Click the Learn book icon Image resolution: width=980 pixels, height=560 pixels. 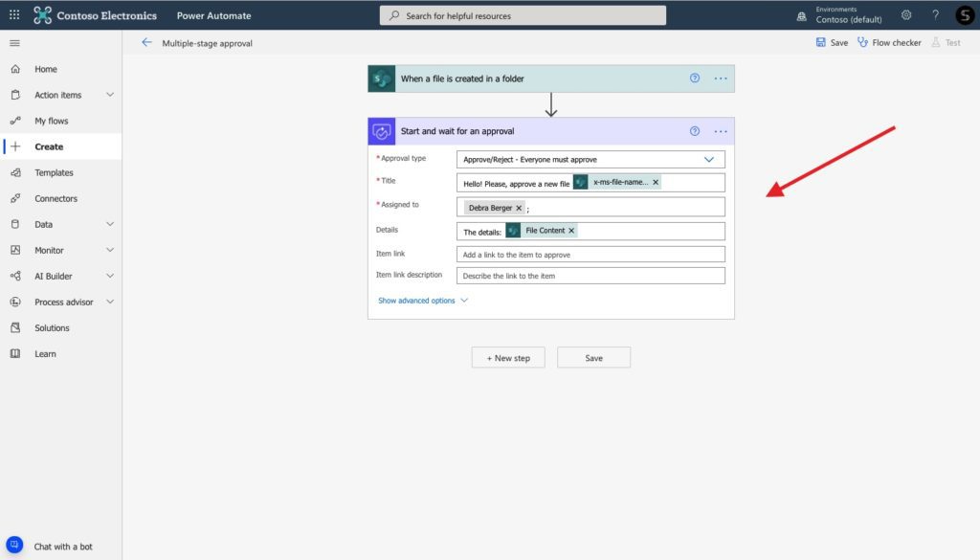pyautogui.click(x=15, y=354)
